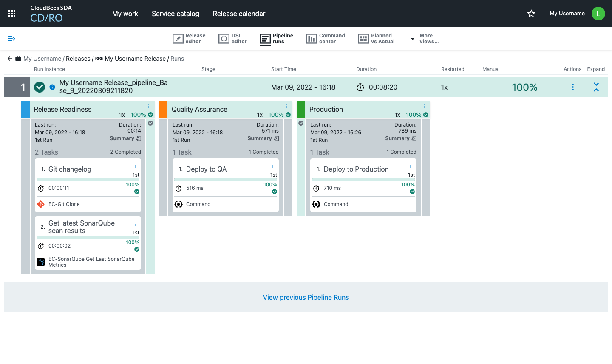This screenshot has height=364, width=612.
Task: Go to the Service catalog menu
Action: pos(175,14)
